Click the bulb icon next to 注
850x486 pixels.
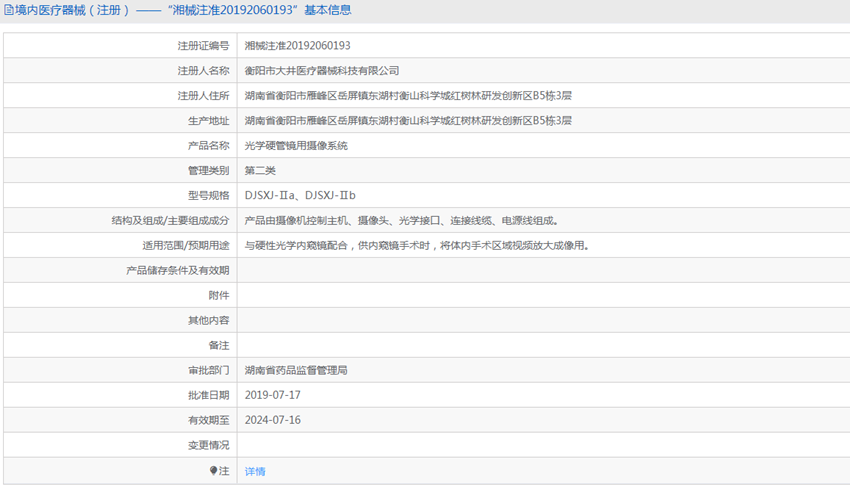(214, 471)
